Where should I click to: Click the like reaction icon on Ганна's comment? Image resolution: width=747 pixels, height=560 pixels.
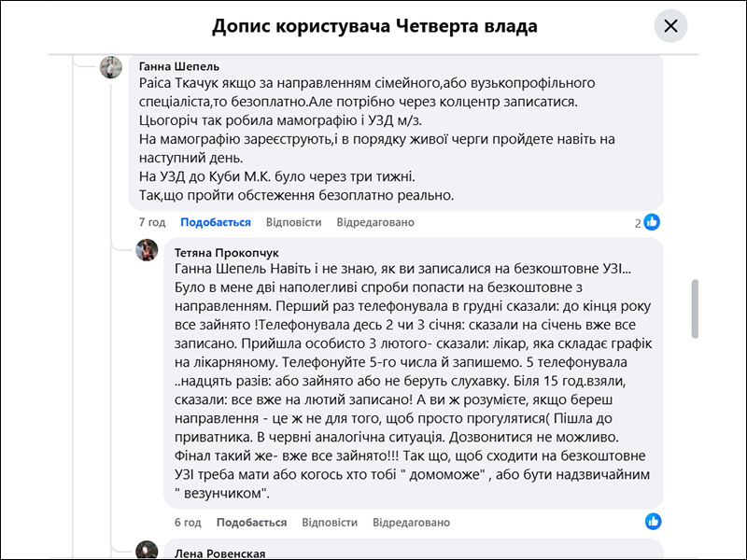click(x=652, y=222)
